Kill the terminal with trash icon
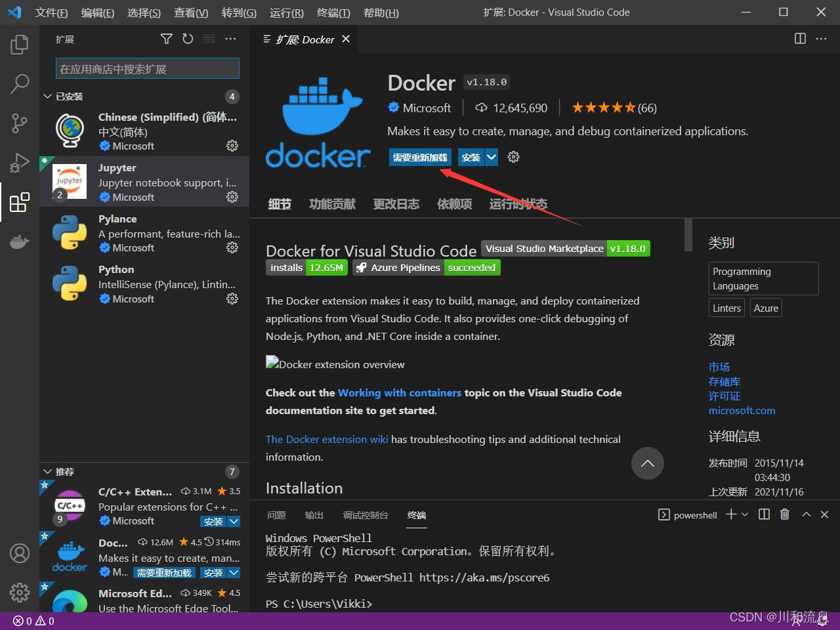Image resolution: width=840 pixels, height=630 pixels. click(x=785, y=514)
